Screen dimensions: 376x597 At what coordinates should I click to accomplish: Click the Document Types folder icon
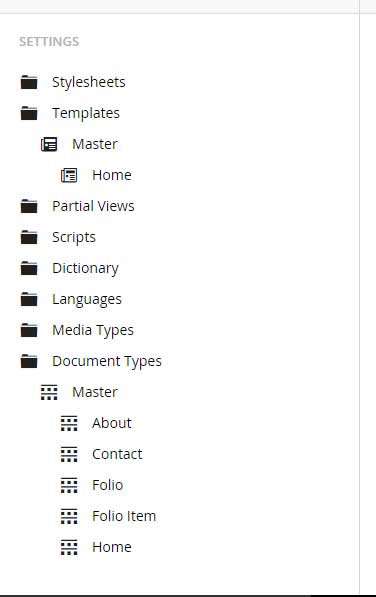coord(29,361)
